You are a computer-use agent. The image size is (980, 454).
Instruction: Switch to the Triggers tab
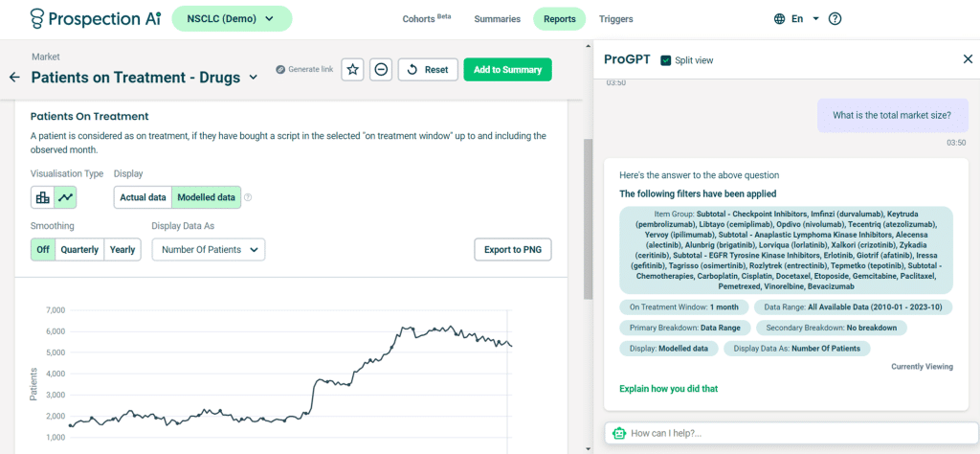click(x=615, y=19)
